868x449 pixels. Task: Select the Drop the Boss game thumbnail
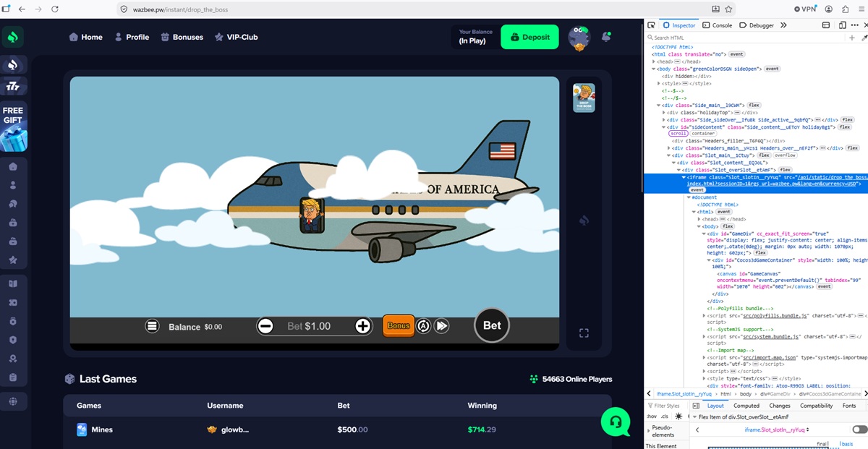click(x=584, y=98)
